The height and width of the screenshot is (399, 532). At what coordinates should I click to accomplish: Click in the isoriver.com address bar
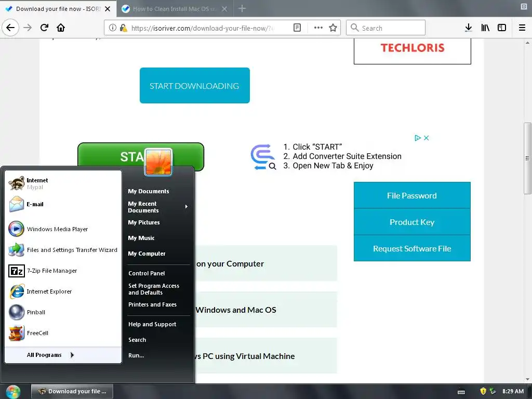point(203,28)
